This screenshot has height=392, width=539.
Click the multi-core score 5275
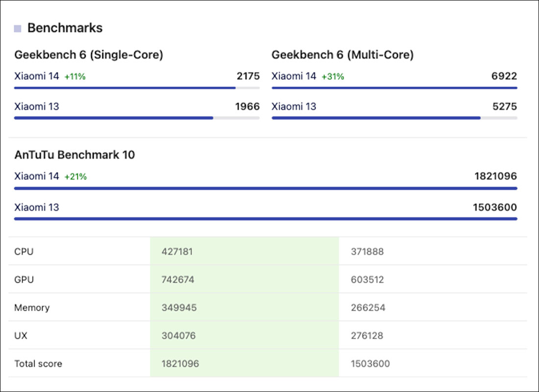pyautogui.click(x=505, y=107)
